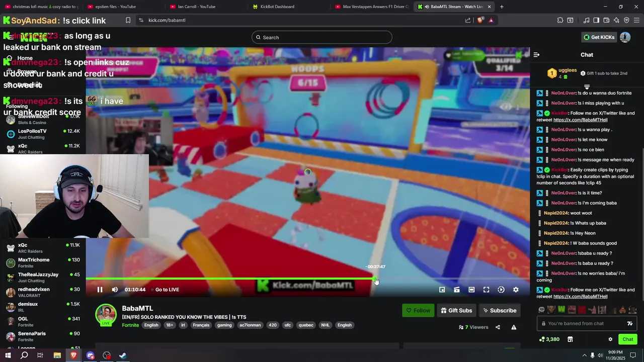Viewport: 644px width, 362px height.
Task: Click the green Chat send button
Action: 627,339
